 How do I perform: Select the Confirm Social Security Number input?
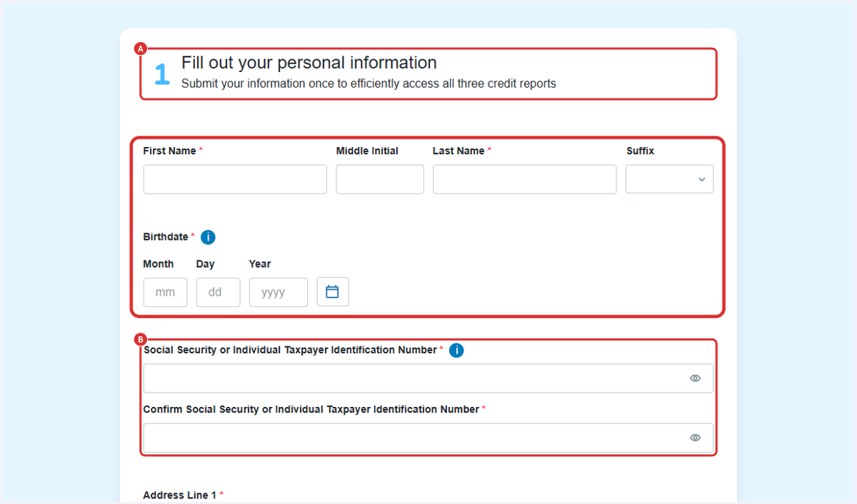point(428,438)
